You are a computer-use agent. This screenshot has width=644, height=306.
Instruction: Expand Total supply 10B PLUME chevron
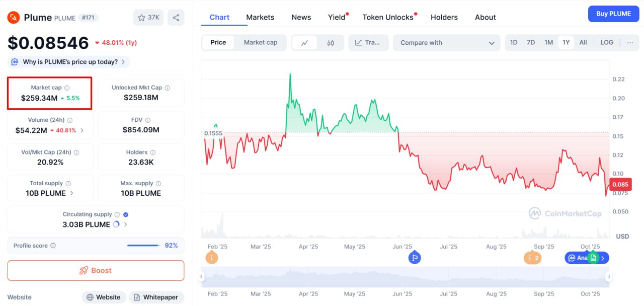[x=71, y=193]
